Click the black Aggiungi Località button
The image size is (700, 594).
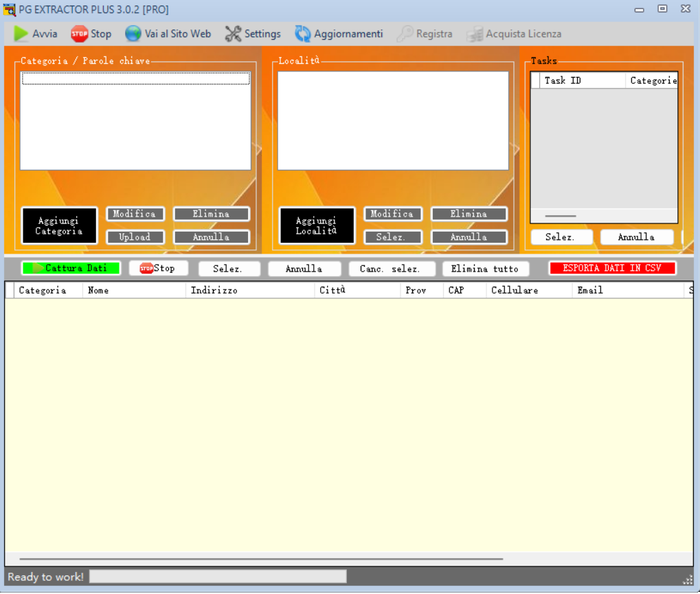coord(317,225)
